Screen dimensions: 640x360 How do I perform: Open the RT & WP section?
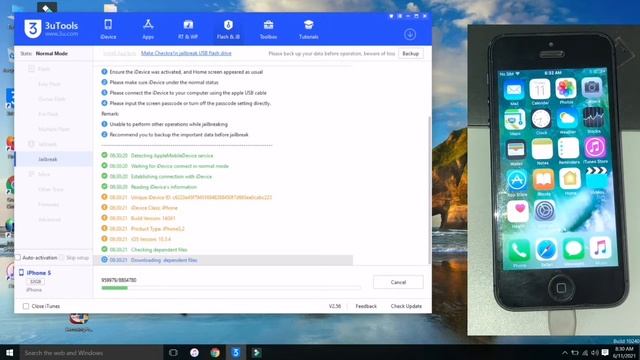click(188, 29)
